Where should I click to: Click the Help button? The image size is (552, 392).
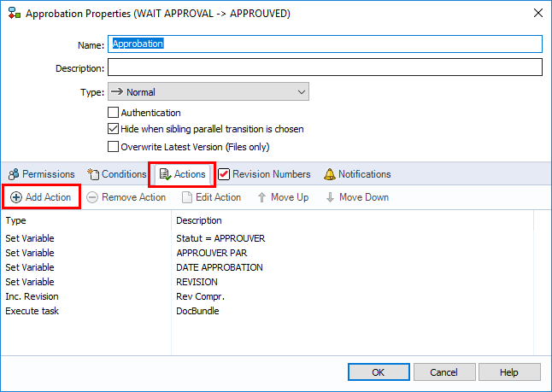tap(508, 372)
